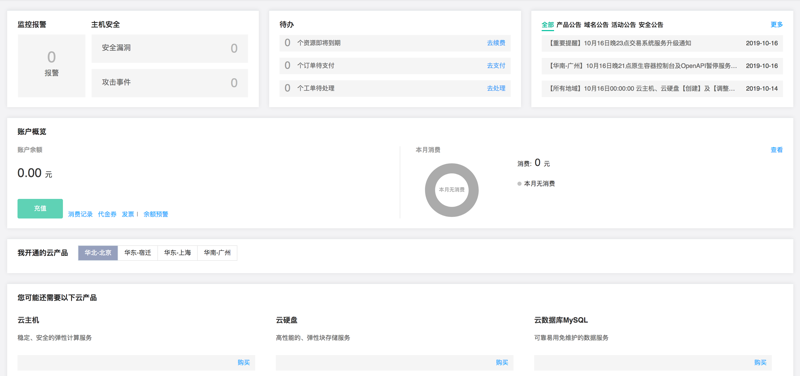
Task: Click the 云主机 product heading
Action: click(28, 320)
